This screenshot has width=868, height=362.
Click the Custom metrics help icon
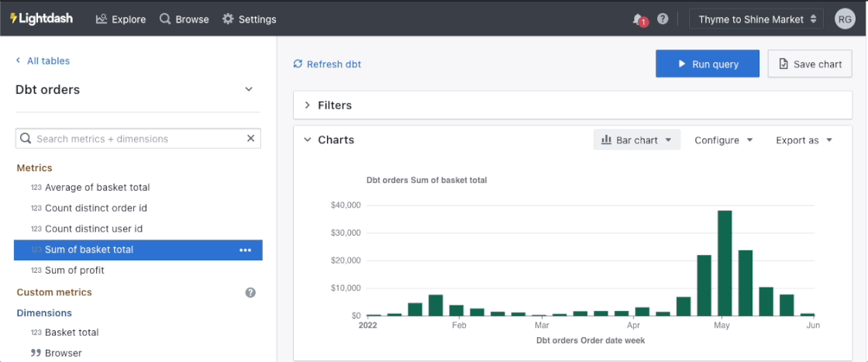pyautogui.click(x=250, y=292)
